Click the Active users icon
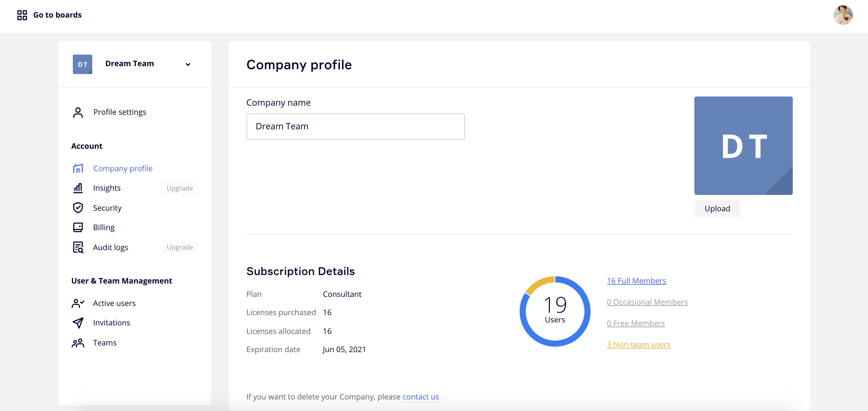868x411 pixels. click(x=78, y=303)
